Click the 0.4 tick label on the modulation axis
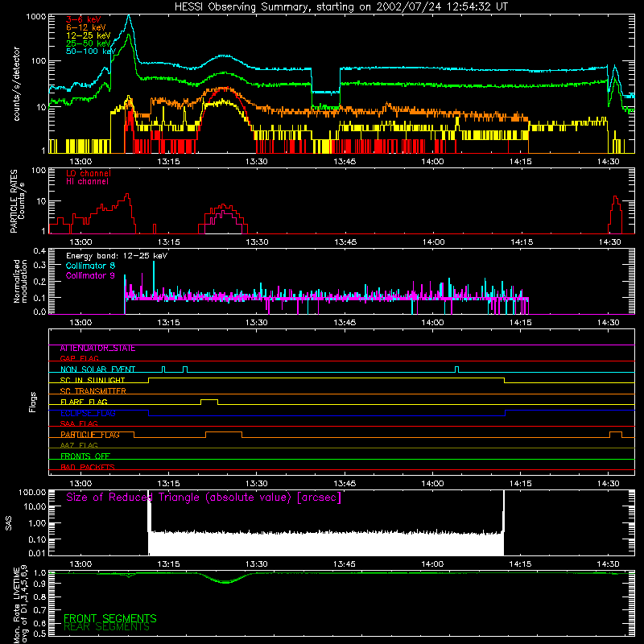Viewport: 644px width, 644px height. 39,250
